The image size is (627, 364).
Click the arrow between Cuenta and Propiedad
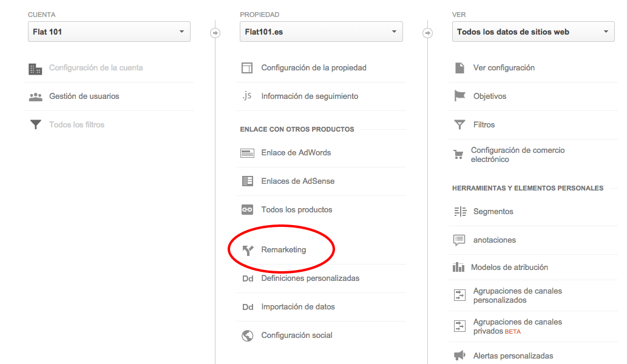tap(215, 33)
